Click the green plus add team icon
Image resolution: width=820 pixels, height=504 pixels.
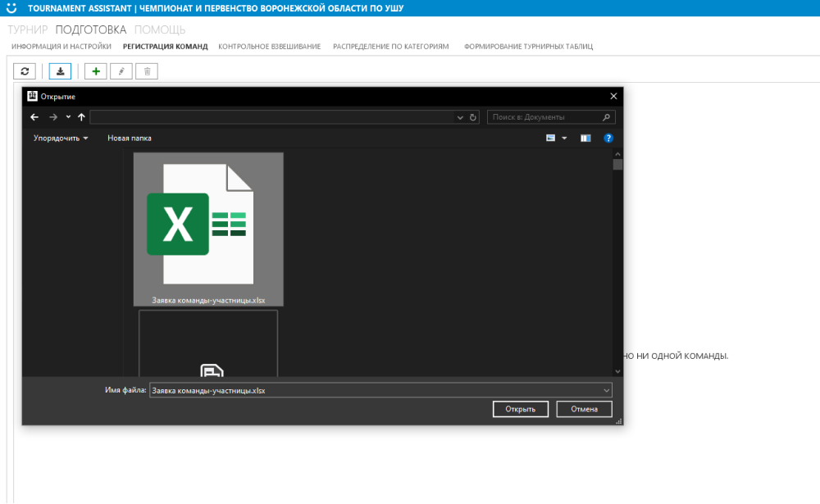[x=96, y=71]
